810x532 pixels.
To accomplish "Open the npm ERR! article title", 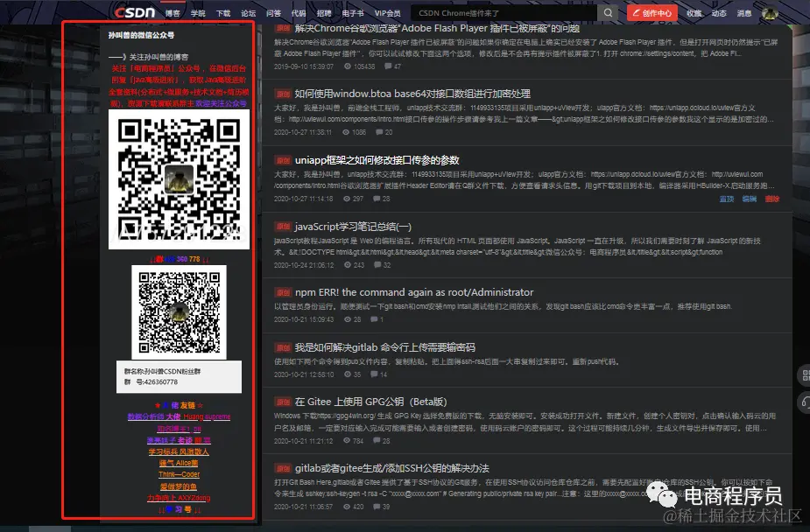I will (414, 292).
